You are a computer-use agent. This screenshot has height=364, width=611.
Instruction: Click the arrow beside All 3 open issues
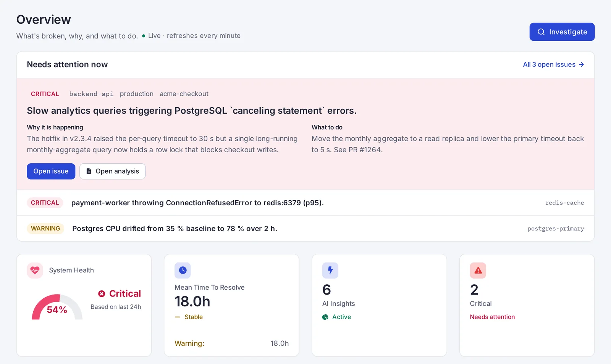(x=581, y=64)
